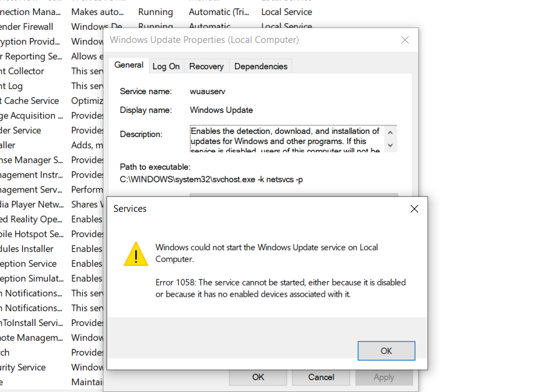Select the 'bile Hotspot Se...' service row
This screenshot has height=392, width=549.
pos(52,234)
